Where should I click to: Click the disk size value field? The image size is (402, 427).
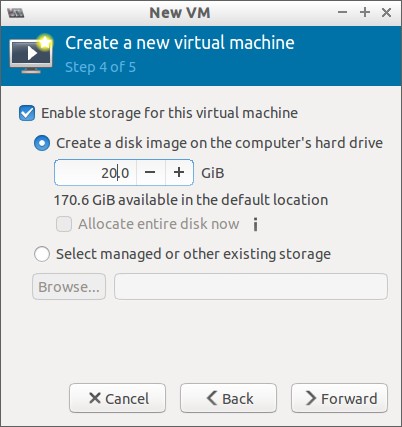[x=96, y=173]
